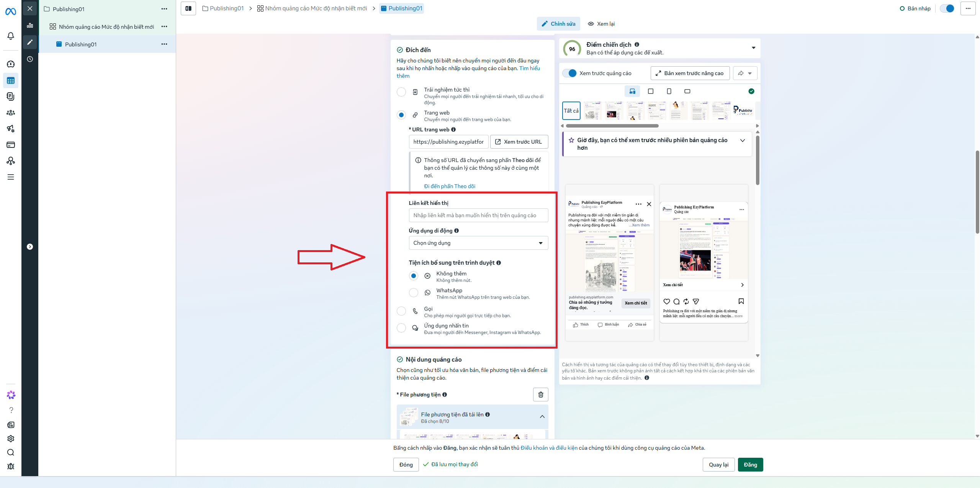Open the megaphone advertising settings icon
Screen dimensions: 980x488
[11, 129]
